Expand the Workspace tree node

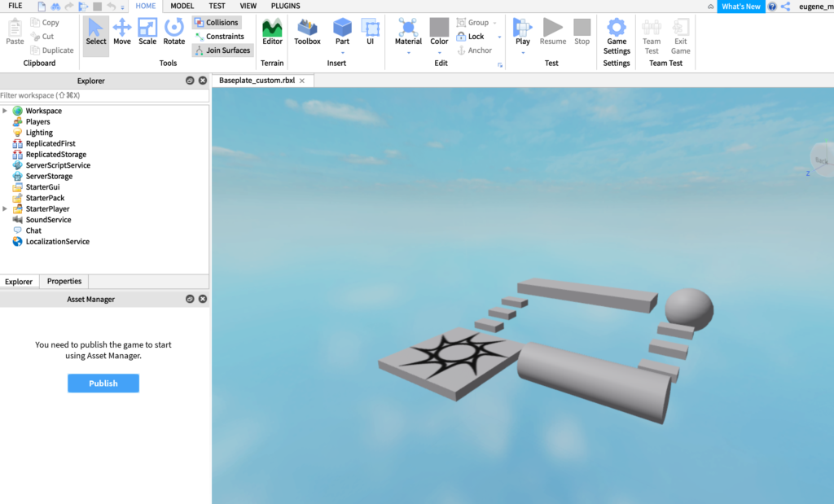(5, 111)
